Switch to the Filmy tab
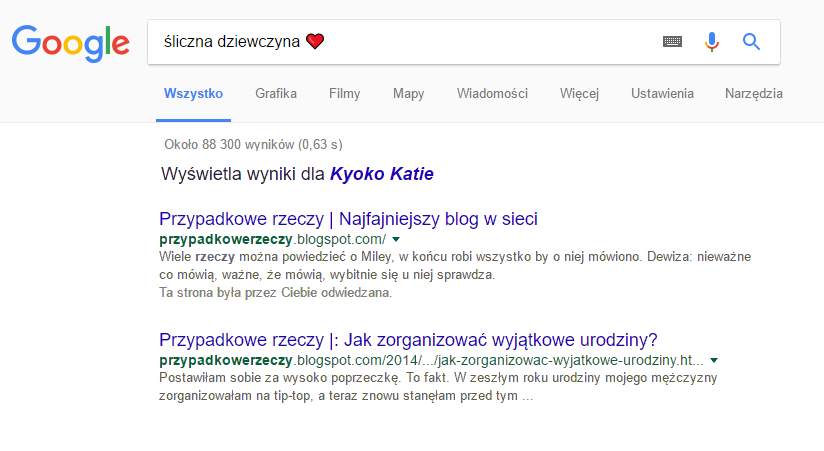Viewport: 824px width, 451px height. pos(345,94)
